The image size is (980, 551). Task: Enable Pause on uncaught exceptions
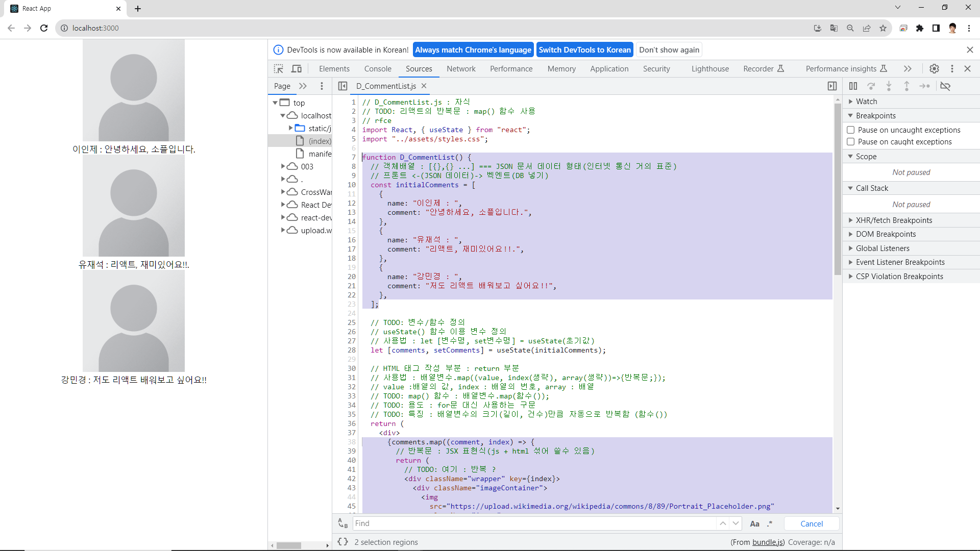[851, 130]
